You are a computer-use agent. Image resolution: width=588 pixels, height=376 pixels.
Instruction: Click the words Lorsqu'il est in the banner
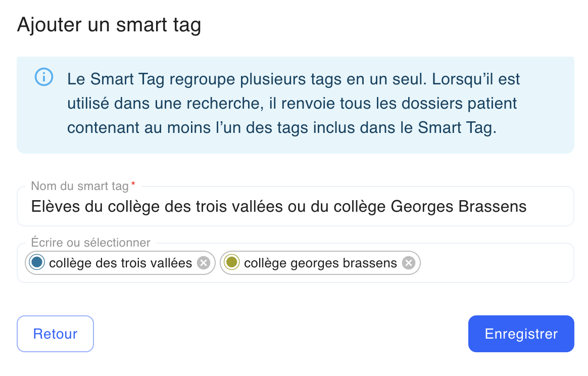point(476,79)
